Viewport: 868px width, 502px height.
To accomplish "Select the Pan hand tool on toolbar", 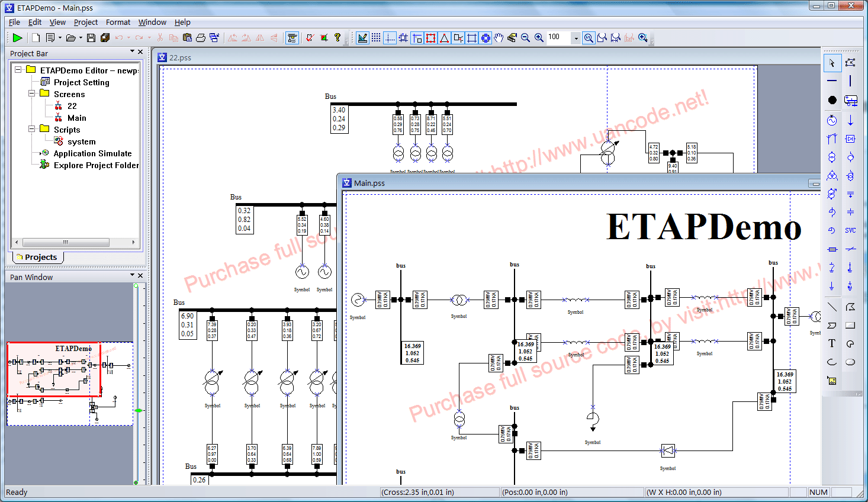I will (x=499, y=37).
